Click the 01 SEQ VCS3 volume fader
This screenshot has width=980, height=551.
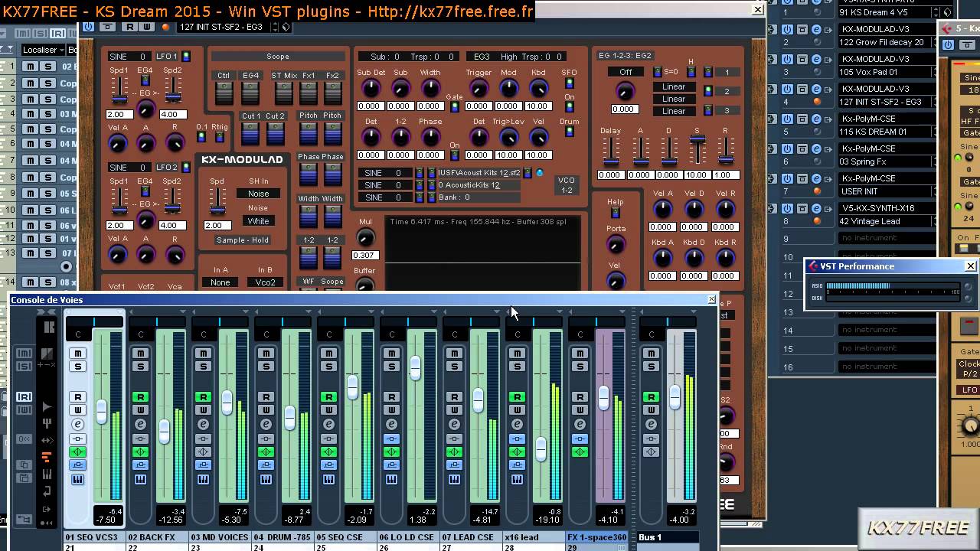pyautogui.click(x=101, y=413)
